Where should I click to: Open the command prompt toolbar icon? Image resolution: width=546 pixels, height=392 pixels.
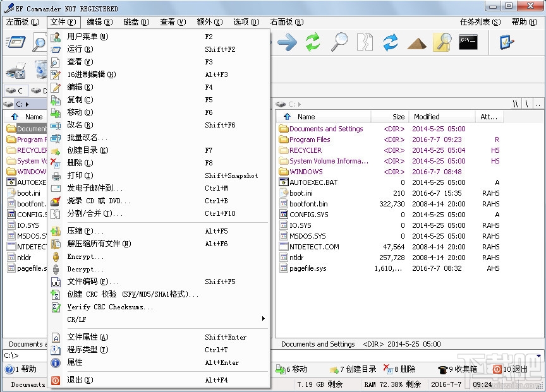pyautogui.click(x=468, y=43)
